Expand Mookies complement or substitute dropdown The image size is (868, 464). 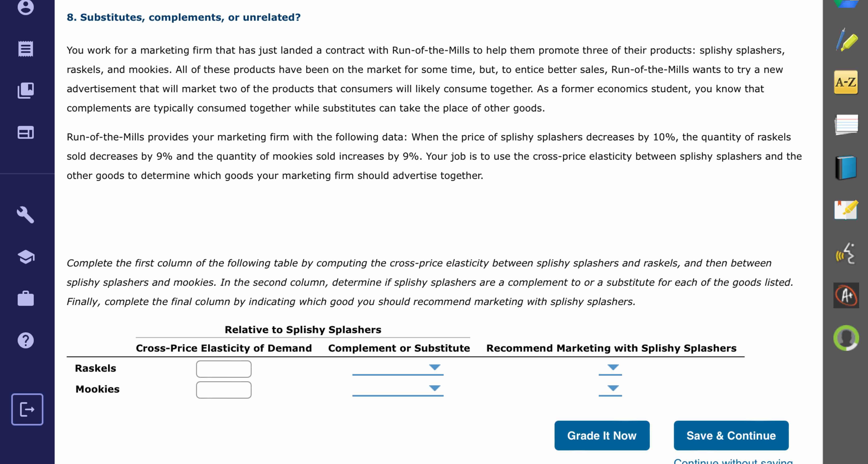398,389
